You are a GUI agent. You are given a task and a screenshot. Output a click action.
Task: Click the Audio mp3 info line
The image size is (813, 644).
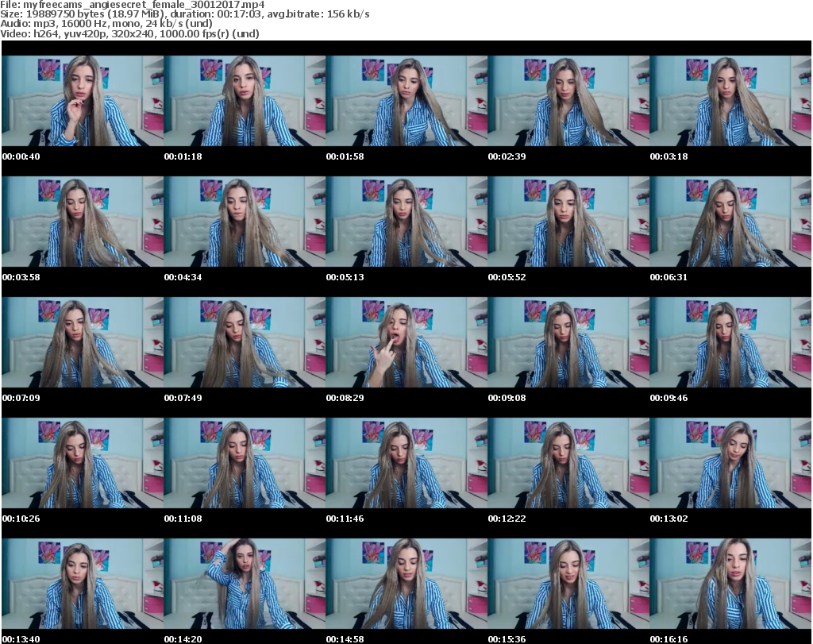106,24
